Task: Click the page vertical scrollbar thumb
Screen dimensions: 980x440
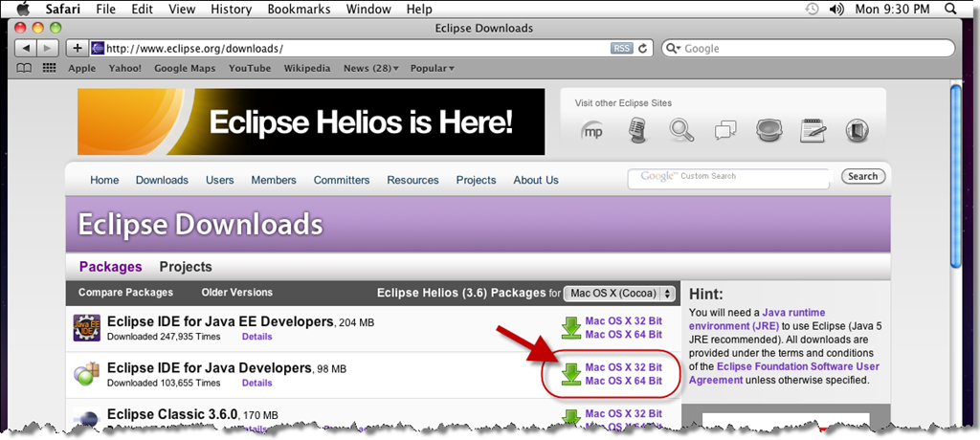Action: pos(956,177)
